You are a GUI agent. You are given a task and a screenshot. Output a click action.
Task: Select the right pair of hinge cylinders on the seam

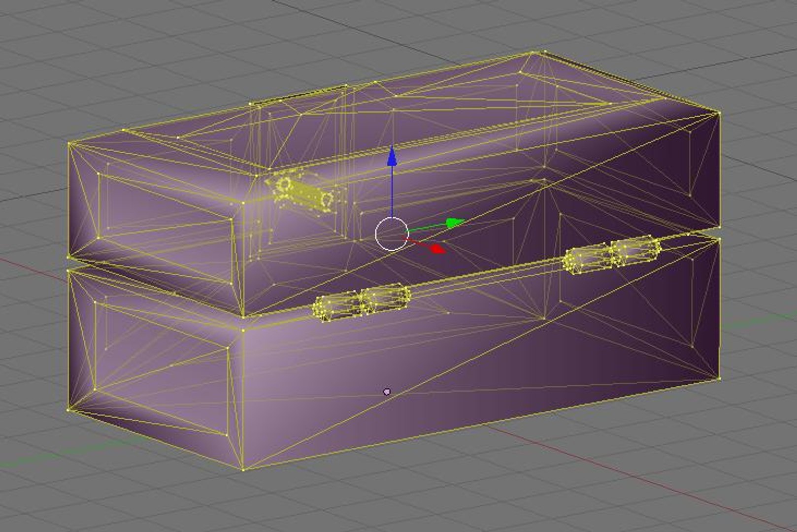pos(611,255)
